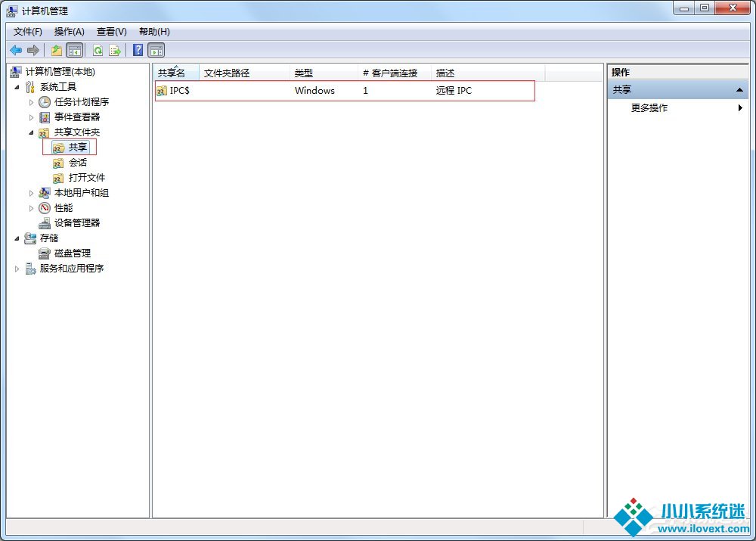
Task: Click the 会话 folder icon
Action: [58, 163]
